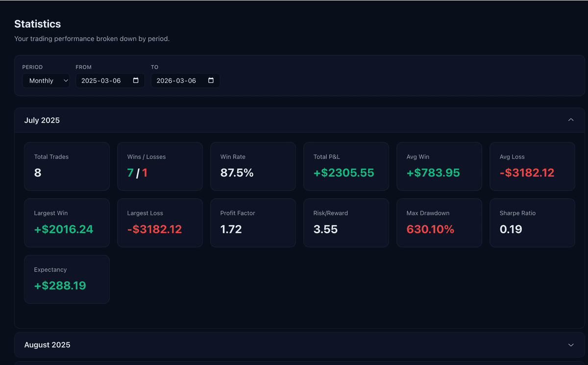Click the Largest Win card
This screenshot has width=588, height=365.
coord(67,223)
